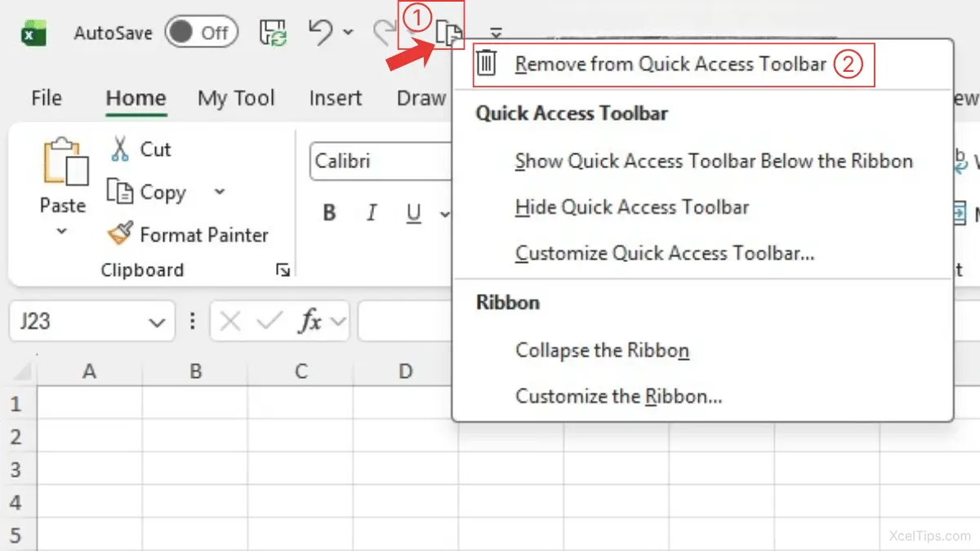
Task: Open the Copy options dropdown arrow
Action: 219,192
